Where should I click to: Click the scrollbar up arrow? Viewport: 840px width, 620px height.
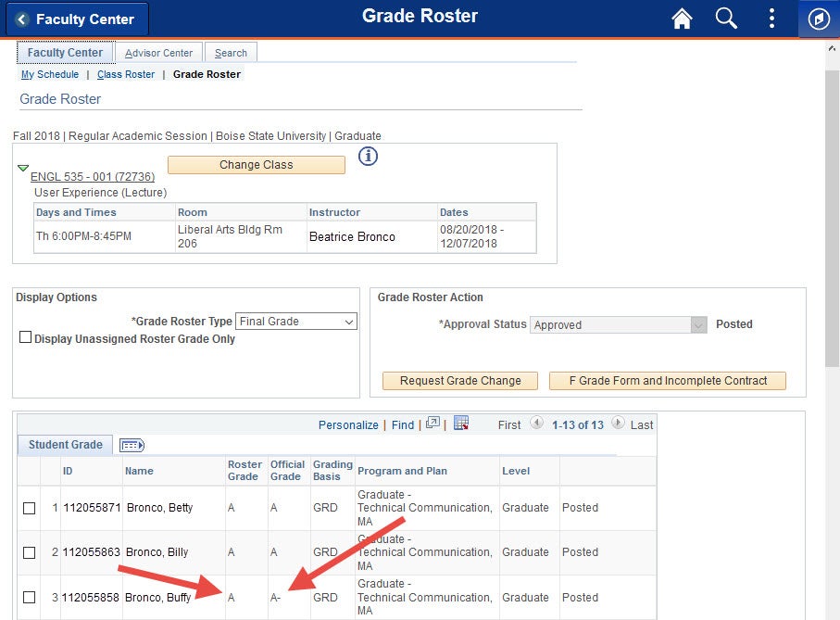coord(832,49)
